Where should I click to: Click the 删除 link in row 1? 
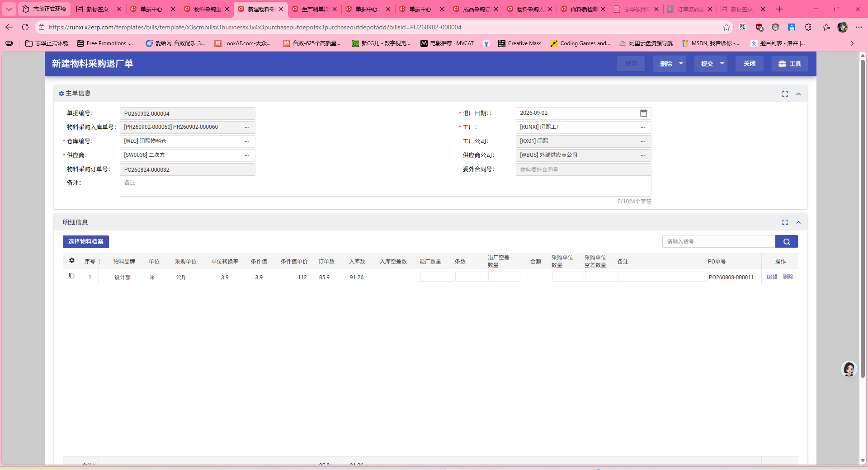(x=788, y=277)
